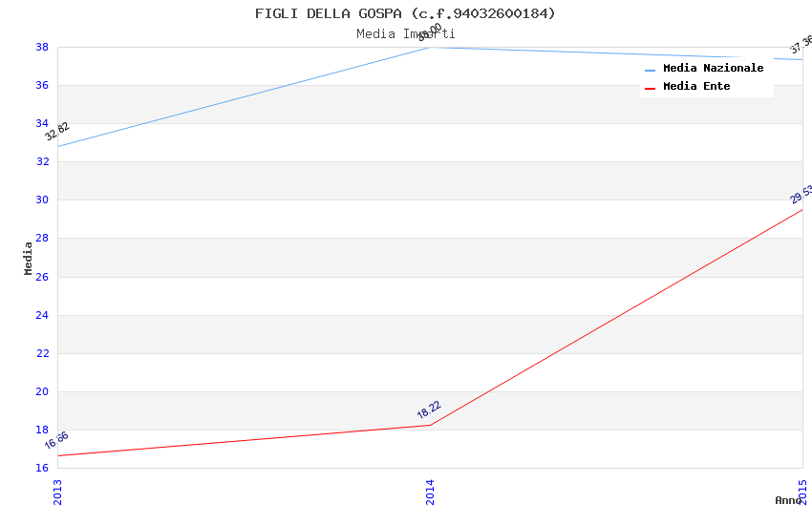Click the 18.22 data label
This screenshot has width=812, height=525.
(x=429, y=409)
